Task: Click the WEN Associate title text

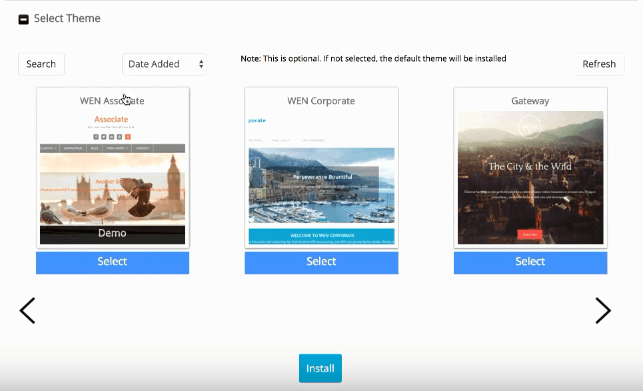Action: (x=112, y=101)
